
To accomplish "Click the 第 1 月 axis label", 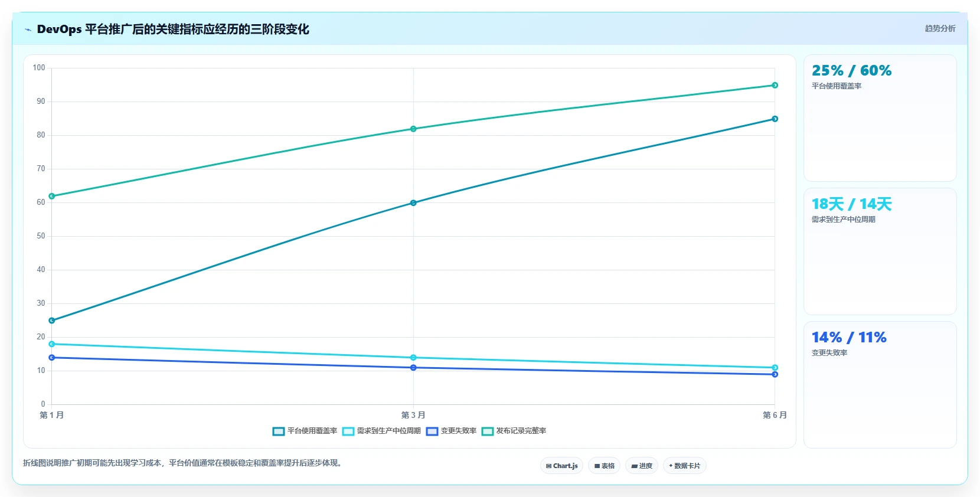I will 52,415.
